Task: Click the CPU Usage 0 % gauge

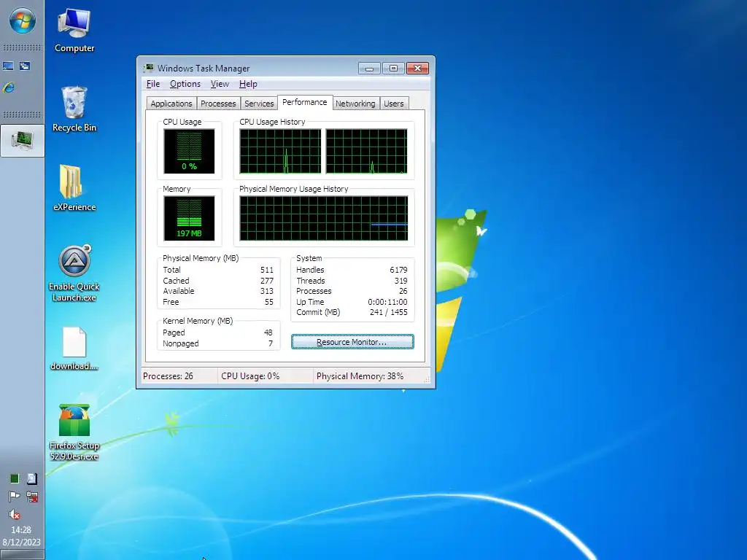Action: [189, 151]
